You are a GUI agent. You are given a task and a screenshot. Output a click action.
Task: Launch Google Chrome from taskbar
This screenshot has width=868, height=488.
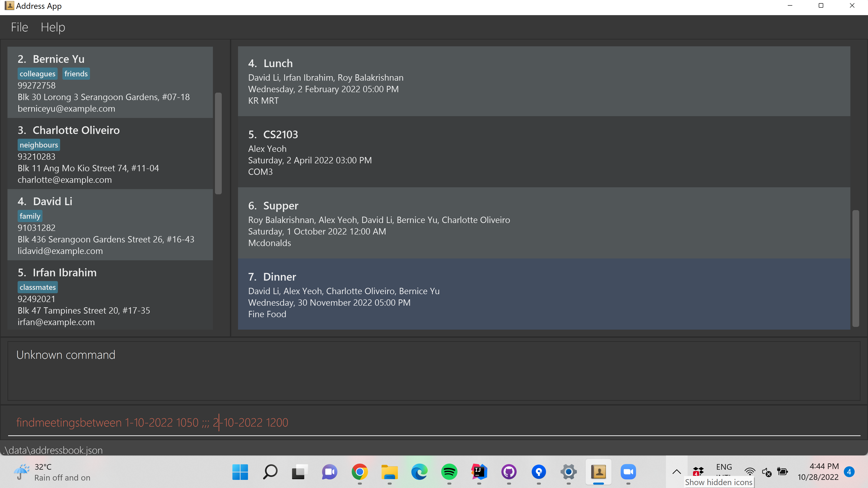coord(360,472)
